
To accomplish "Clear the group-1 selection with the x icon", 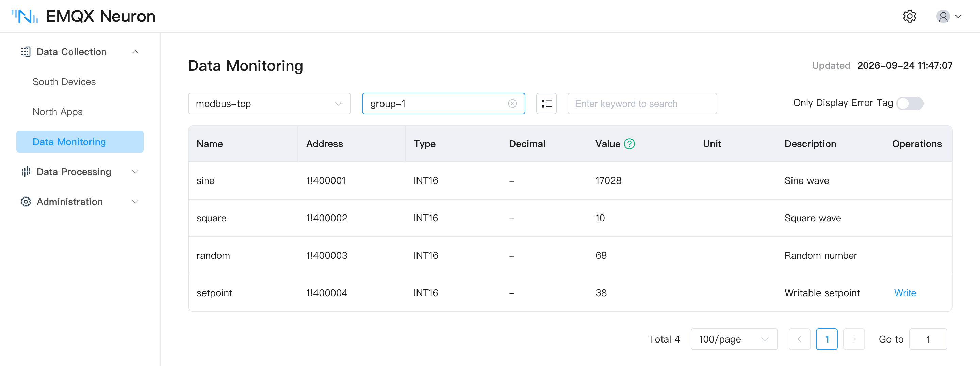I will coord(512,104).
